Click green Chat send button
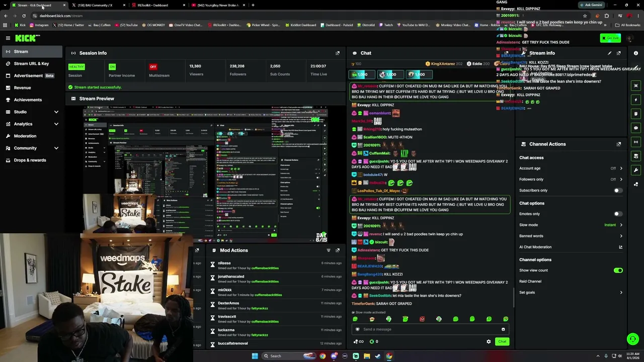 (502, 342)
